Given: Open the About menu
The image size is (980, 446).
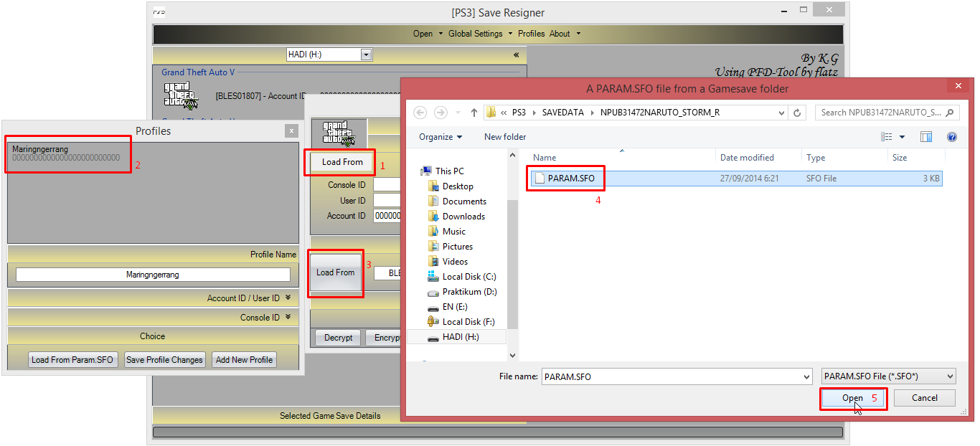Looking at the screenshot, I should pyautogui.click(x=565, y=34).
